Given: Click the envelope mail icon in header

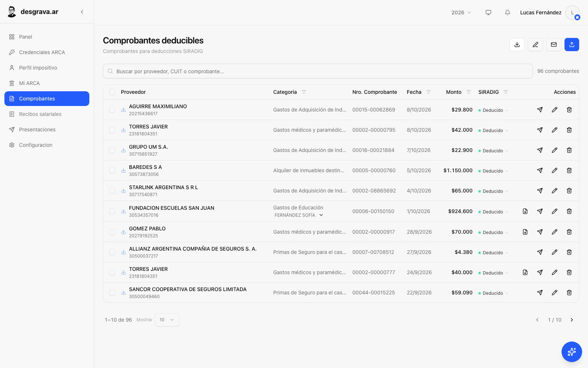Looking at the screenshot, I should pyautogui.click(x=554, y=45).
